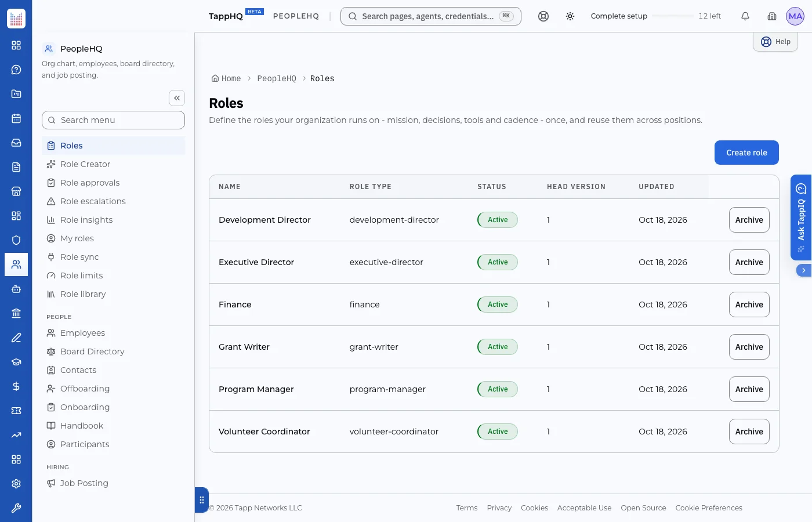This screenshot has height=522, width=812.
Task: Click the drag handle dots at bottom left
Action: coord(202,500)
